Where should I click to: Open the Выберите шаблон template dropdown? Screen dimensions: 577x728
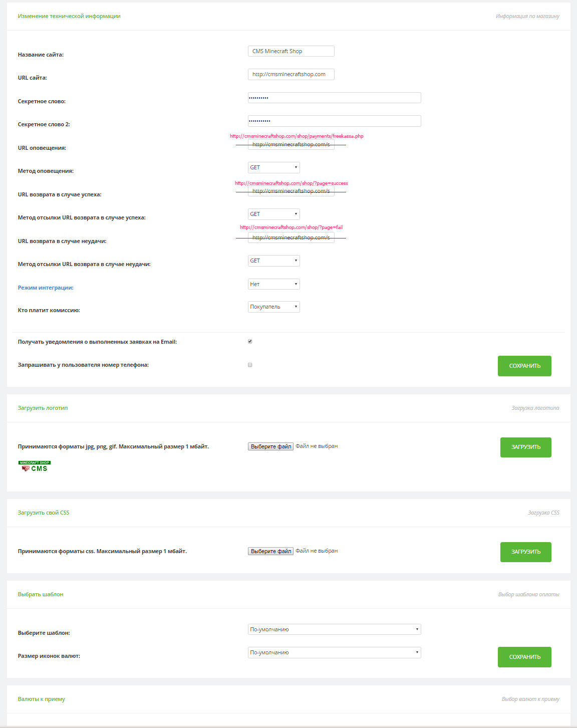click(334, 629)
